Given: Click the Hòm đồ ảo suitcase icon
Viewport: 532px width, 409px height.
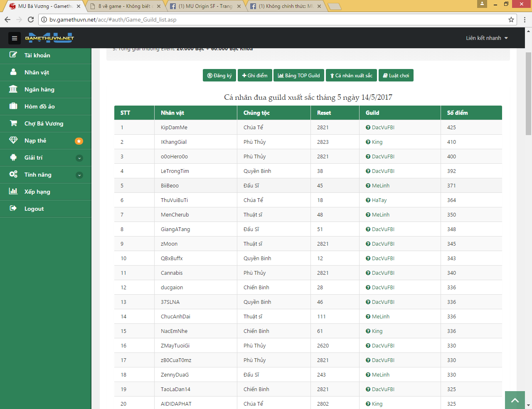Looking at the screenshot, I should [13, 106].
